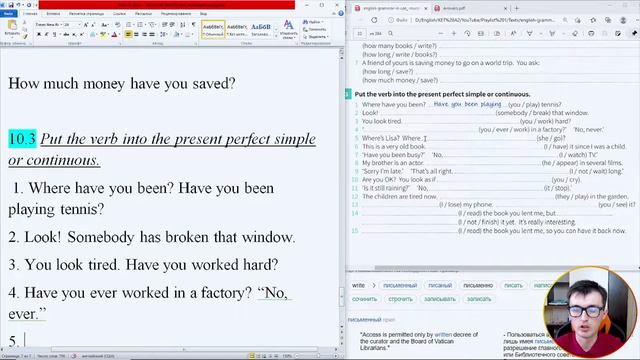Select the Без интервала style
Image resolution: width=640 pixels, height=360 pixels.
[237, 29]
